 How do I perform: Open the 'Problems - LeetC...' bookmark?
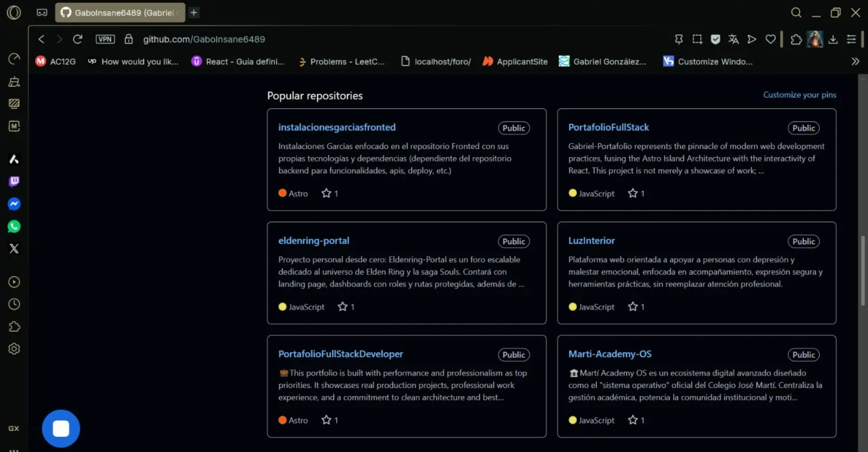pos(342,61)
